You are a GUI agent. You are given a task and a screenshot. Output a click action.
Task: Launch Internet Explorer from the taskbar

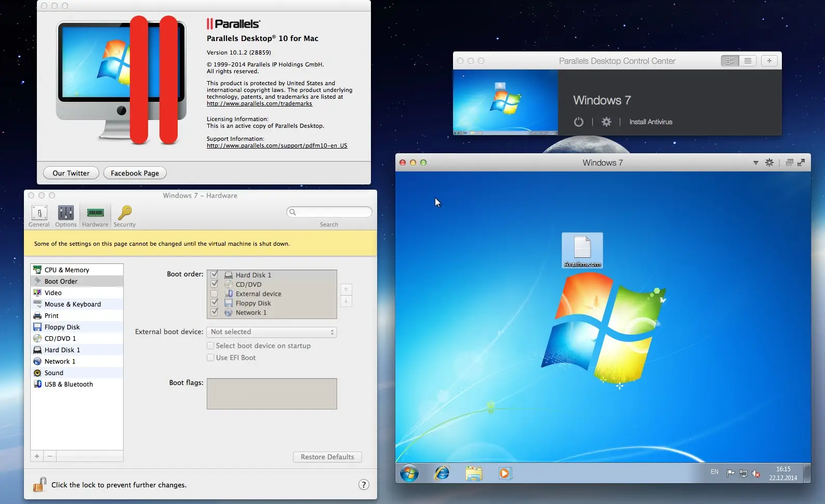coord(442,473)
